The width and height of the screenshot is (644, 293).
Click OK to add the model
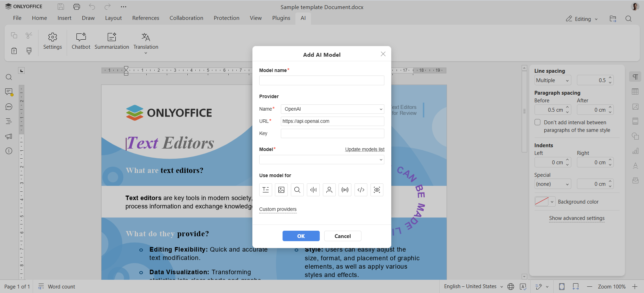click(301, 236)
